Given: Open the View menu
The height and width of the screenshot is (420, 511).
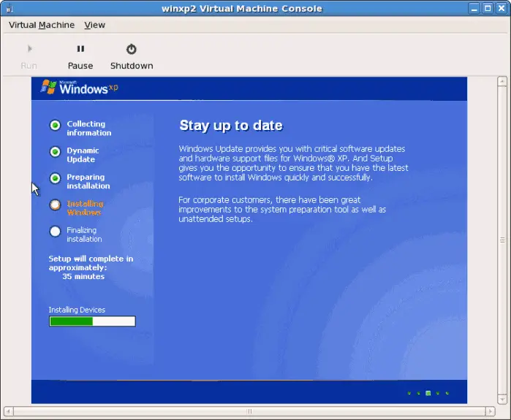Looking at the screenshot, I should [94, 25].
